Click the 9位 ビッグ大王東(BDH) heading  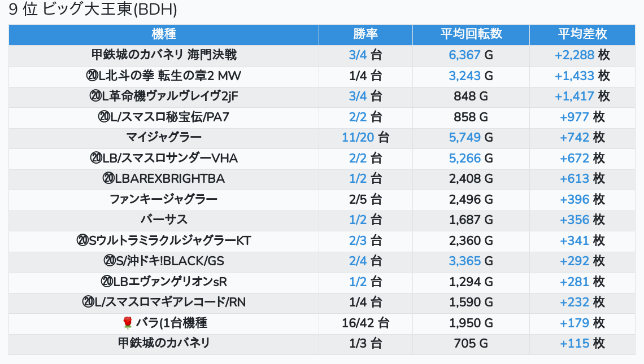point(93,10)
